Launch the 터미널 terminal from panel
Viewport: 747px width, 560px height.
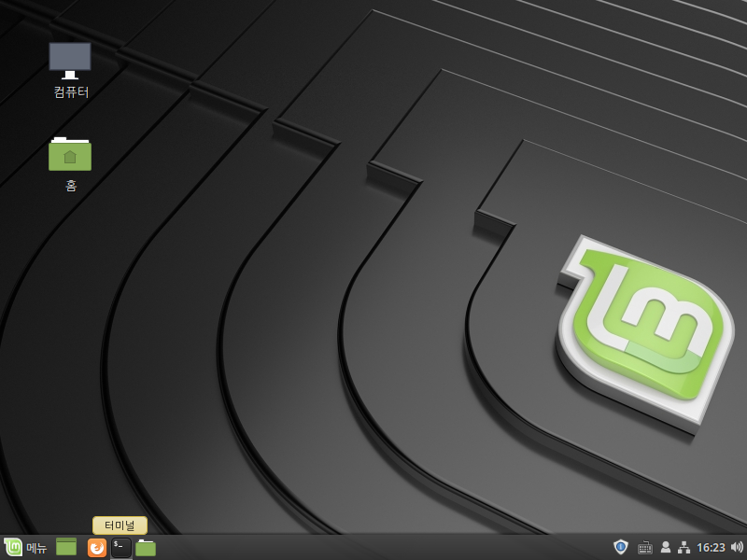pyautogui.click(x=121, y=548)
